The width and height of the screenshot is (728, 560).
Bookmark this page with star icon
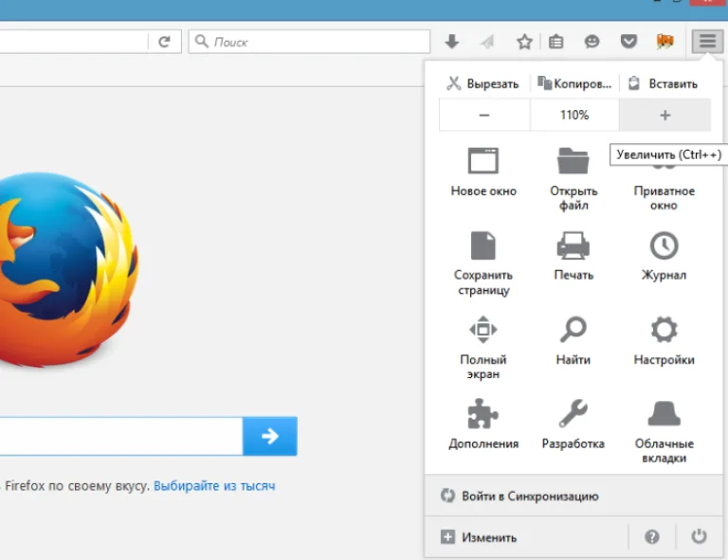point(524,43)
